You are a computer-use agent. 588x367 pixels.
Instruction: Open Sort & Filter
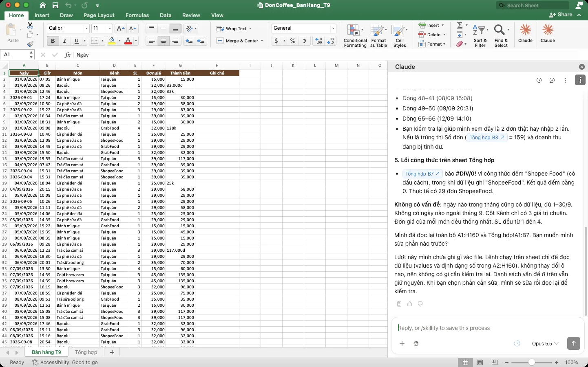[480, 36]
